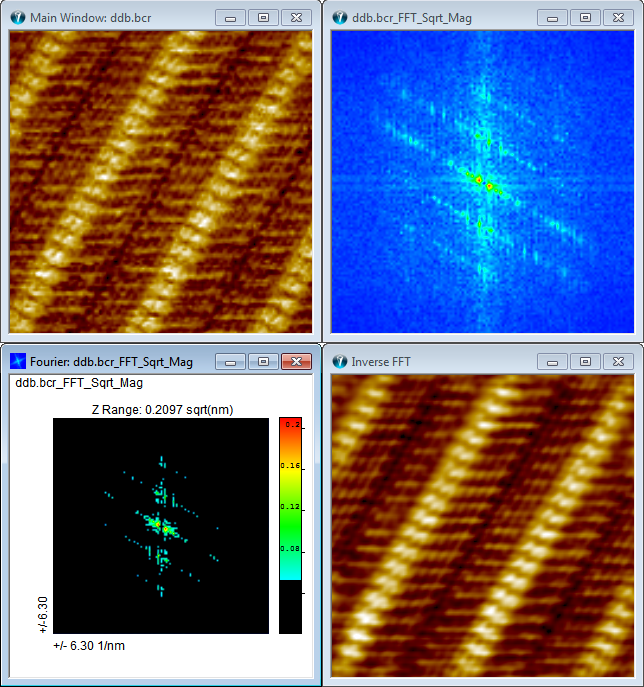Screen dimensions: 644x687
Task: Click the Inverse FFT title bar text
Action: (x=381, y=362)
